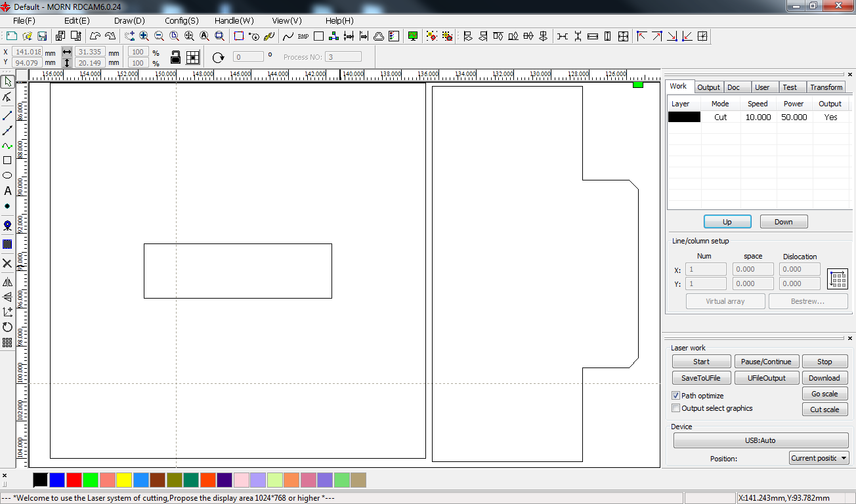Screen dimensions: 856x504
Task: Open the array copy grid tool
Action: (7, 342)
